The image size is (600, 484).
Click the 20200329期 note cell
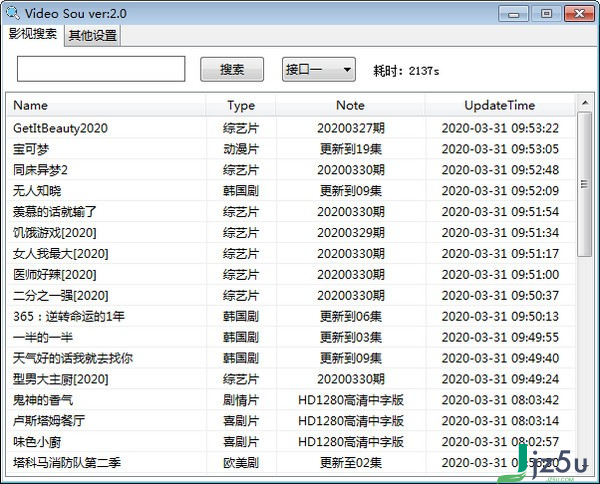click(x=351, y=233)
